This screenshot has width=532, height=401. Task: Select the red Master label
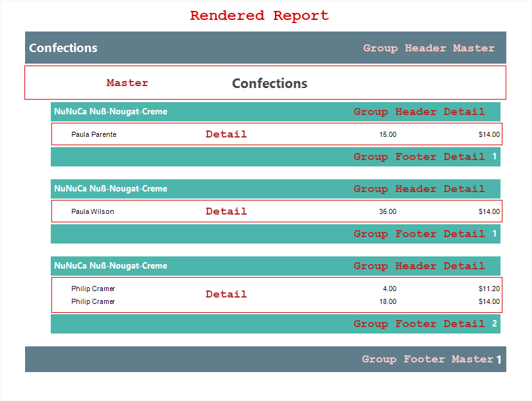[127, 83]
